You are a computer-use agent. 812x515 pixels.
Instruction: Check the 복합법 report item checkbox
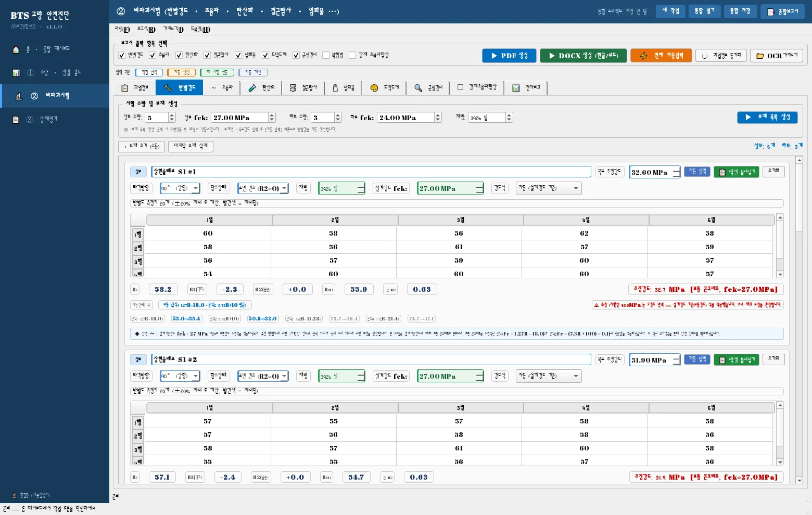(x=326, y=55)
